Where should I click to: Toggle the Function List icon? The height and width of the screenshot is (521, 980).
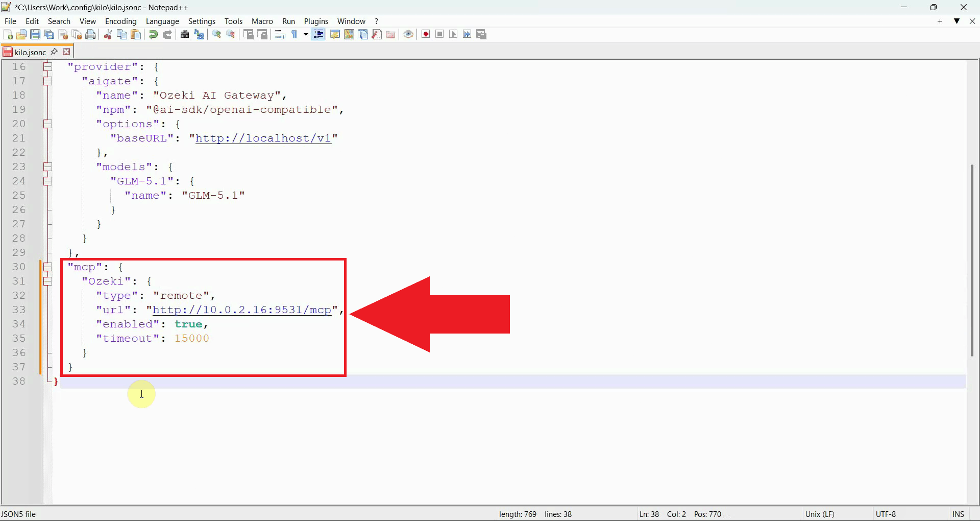coord(377,34)
